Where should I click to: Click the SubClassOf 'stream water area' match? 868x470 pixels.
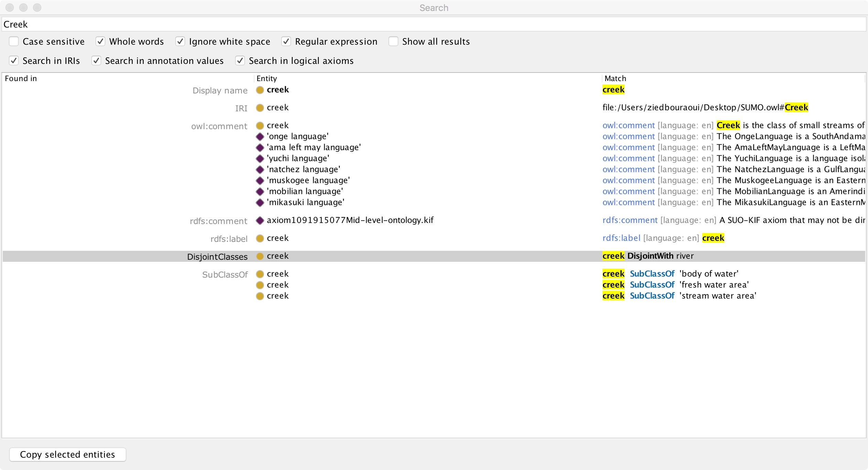click(x=680, y=296)
